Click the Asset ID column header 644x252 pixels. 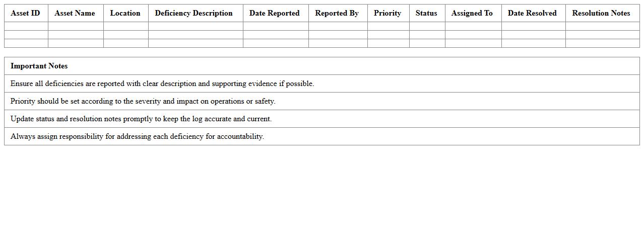(25, 13)
